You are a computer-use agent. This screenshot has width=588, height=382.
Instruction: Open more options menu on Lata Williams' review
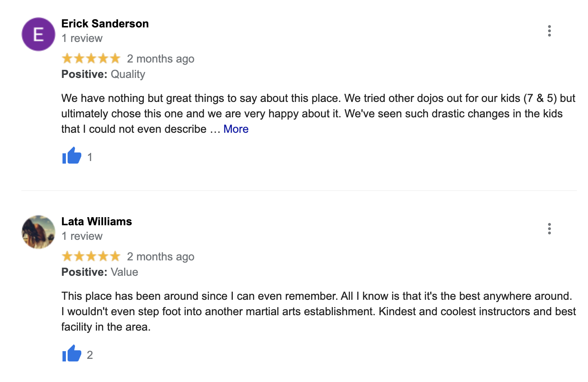(x=549, y=229)
